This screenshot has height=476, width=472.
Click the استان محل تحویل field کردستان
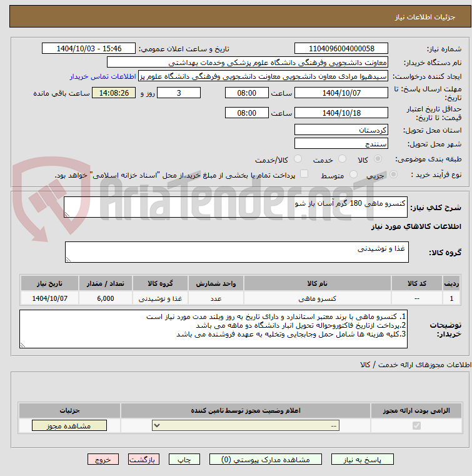(x=341, y=130)
